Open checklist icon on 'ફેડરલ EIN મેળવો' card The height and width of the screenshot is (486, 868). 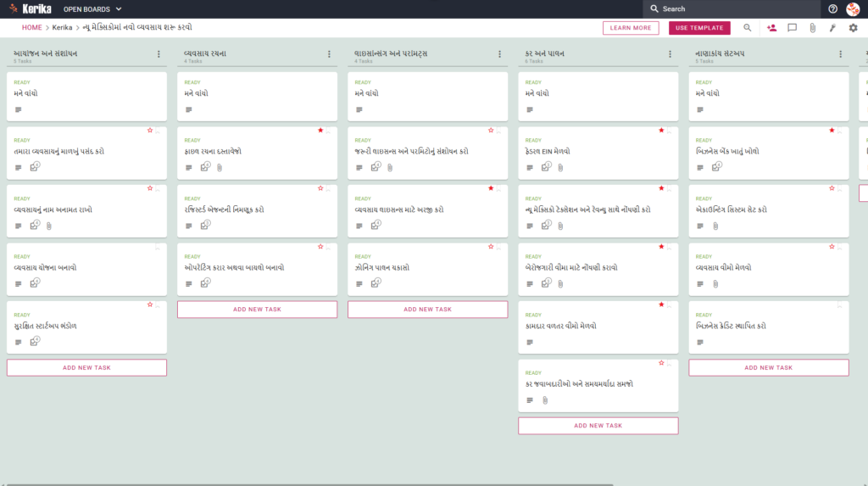[547, 166]
